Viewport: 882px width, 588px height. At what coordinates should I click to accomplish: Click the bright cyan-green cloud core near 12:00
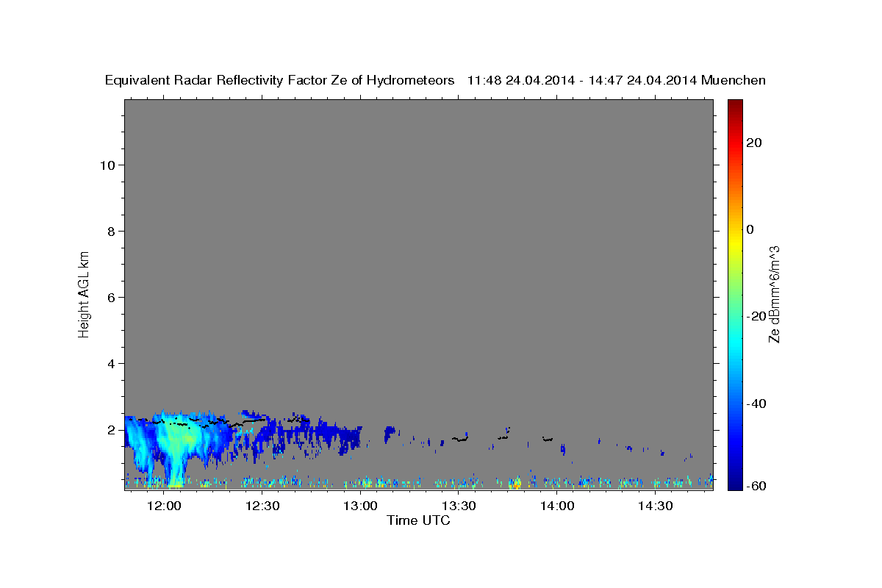[179, 440]
